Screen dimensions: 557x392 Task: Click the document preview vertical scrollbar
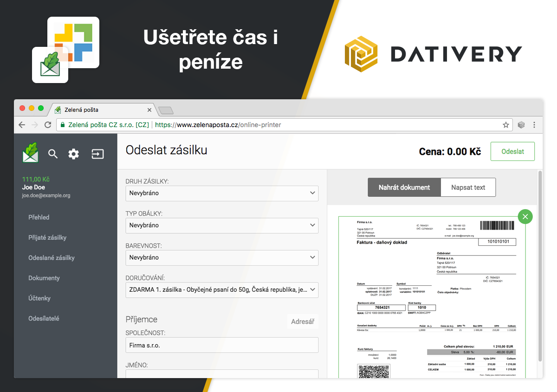pos(540,266)
